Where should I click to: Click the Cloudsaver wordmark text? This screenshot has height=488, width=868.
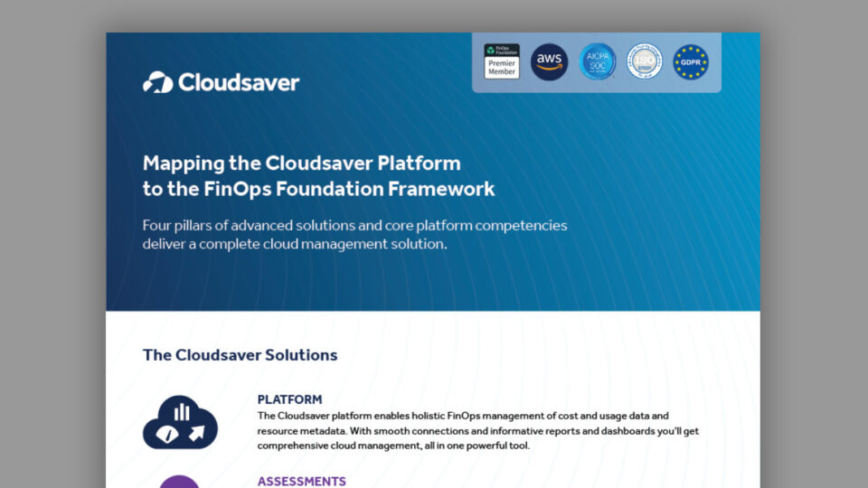coord(239,82)
